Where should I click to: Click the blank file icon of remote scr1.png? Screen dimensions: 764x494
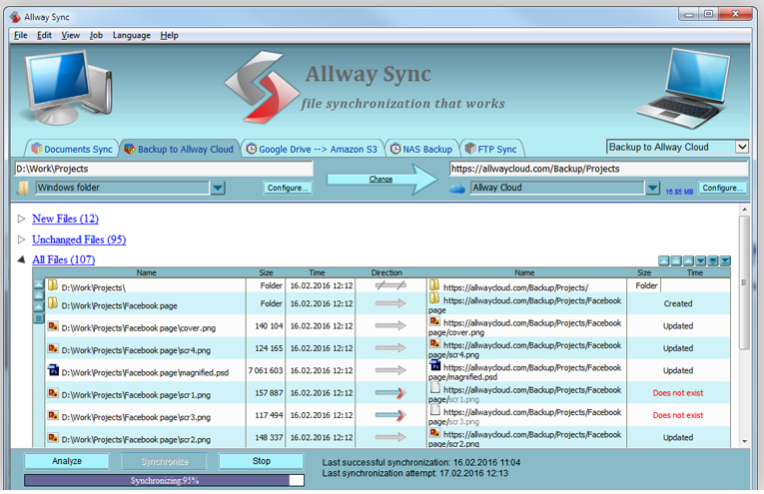[x=435, y=388]
